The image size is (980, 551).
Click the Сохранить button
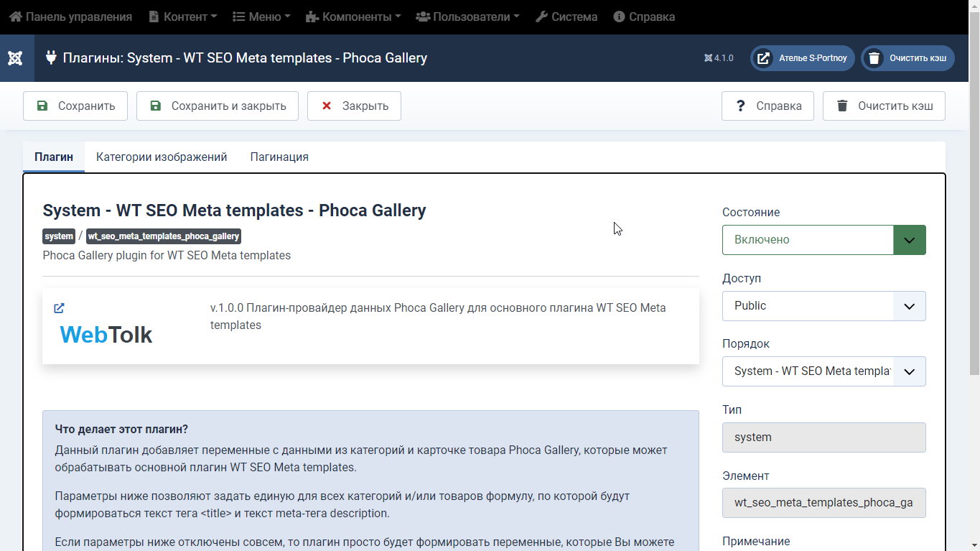tap(75, 106)
